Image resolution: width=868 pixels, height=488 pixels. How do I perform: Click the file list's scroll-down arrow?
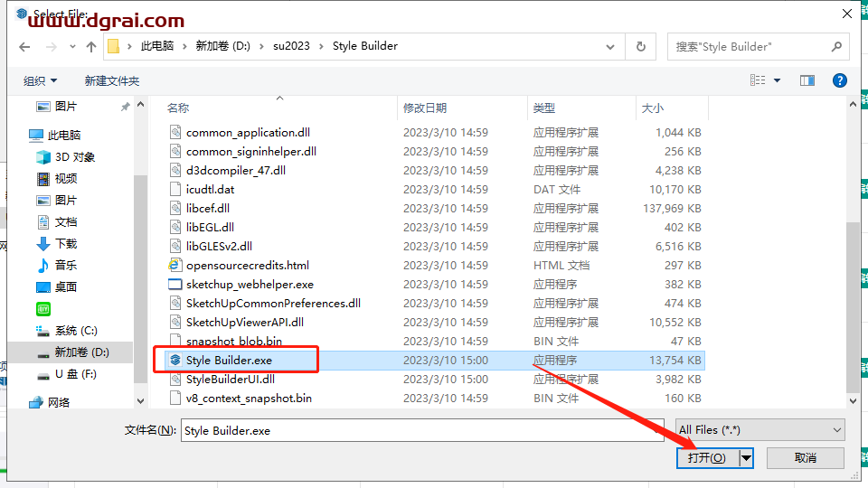pos(853,401)
